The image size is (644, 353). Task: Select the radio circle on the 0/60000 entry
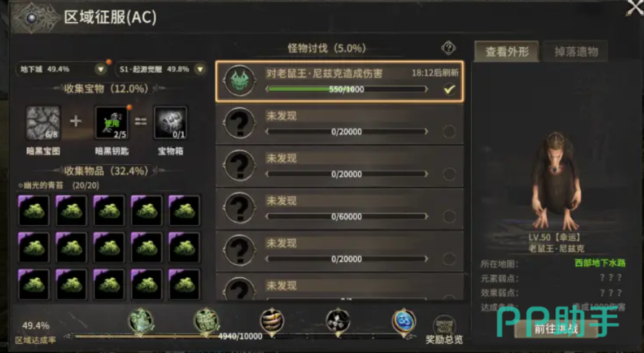(449, 216)
